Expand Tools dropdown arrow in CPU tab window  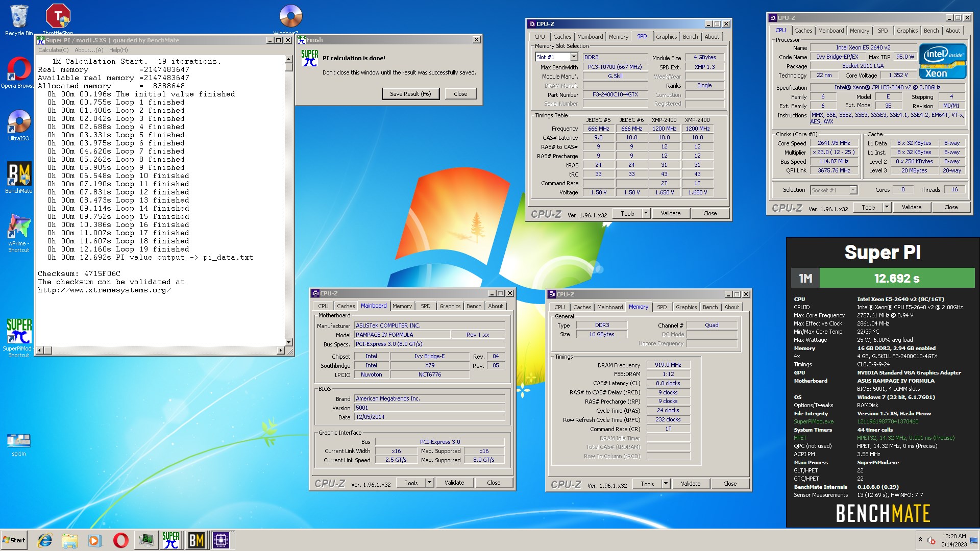coord(887,207)
